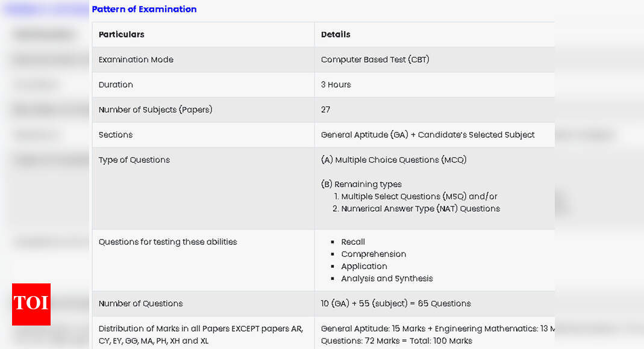Click Computer Based Test (CBT) cell

[x=375, y=60]
